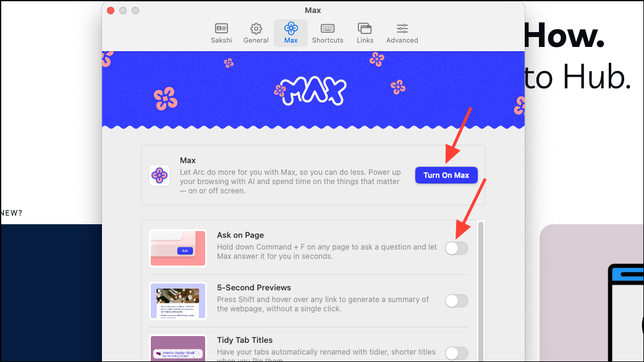The height and width of the screenshot is (362, 644).
Task: Enable the Tidy Tab Titles toggle
Action: (x=456, y=353)
